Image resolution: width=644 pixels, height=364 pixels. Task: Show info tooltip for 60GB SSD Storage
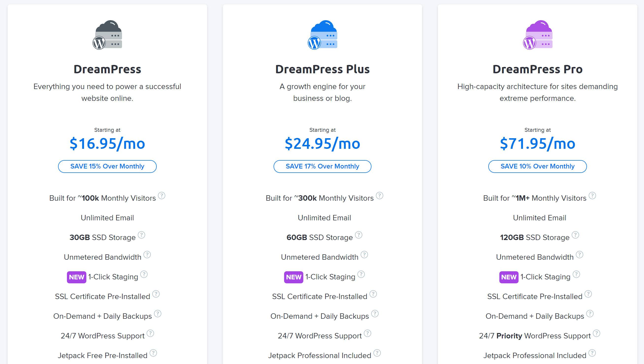(359, 235)
